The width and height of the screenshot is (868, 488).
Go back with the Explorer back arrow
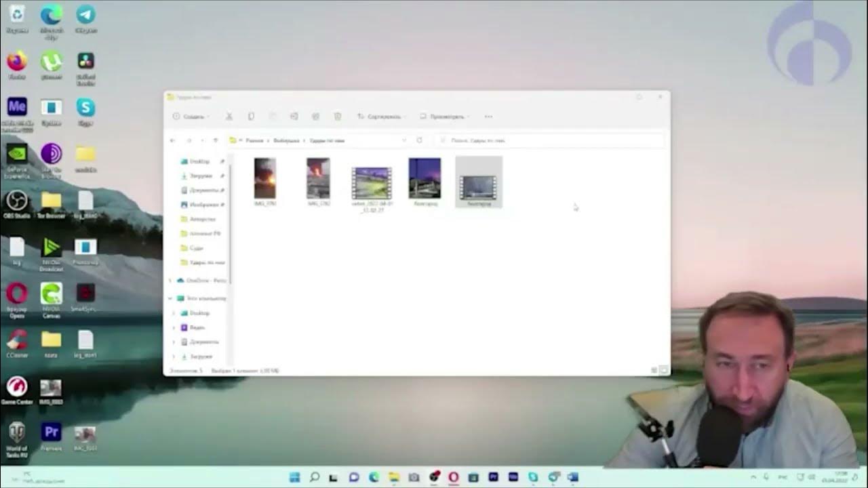[x=172, y=140]
